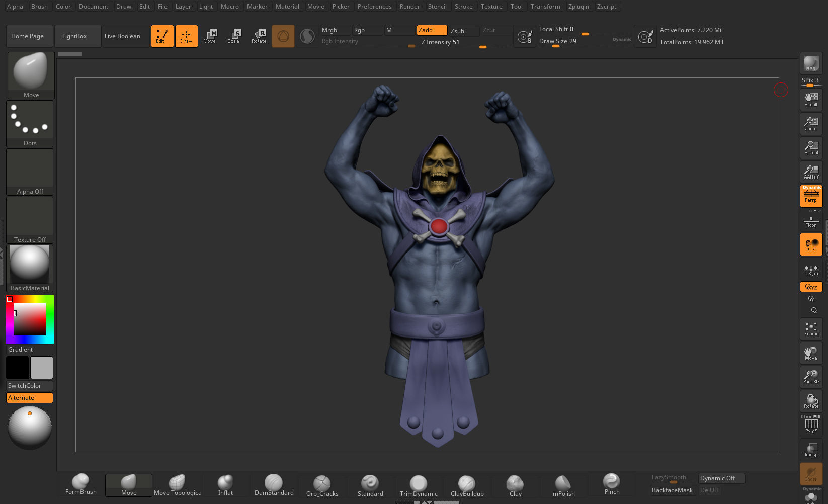Set canvas to Actual size
The width and height of the screenshot is (828, 504).
pos(811,148)
